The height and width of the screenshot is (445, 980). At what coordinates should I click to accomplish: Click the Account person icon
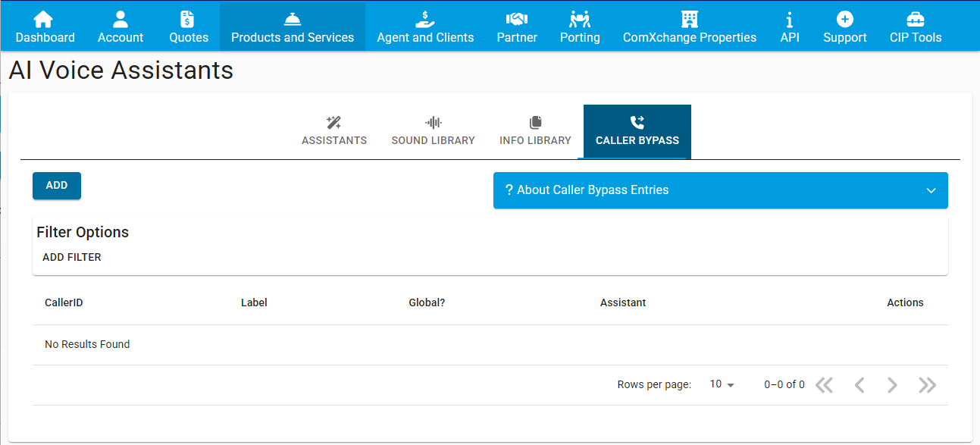[x=121, y=19]
